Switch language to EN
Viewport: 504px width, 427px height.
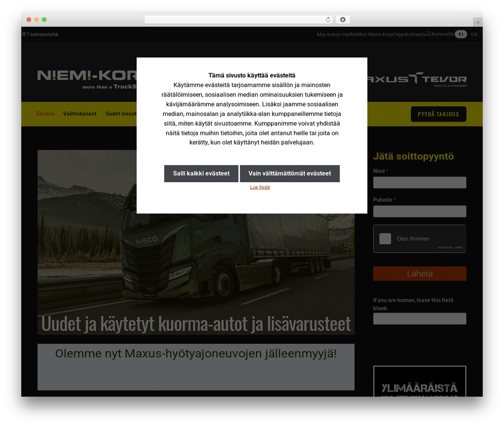(474, 34)
